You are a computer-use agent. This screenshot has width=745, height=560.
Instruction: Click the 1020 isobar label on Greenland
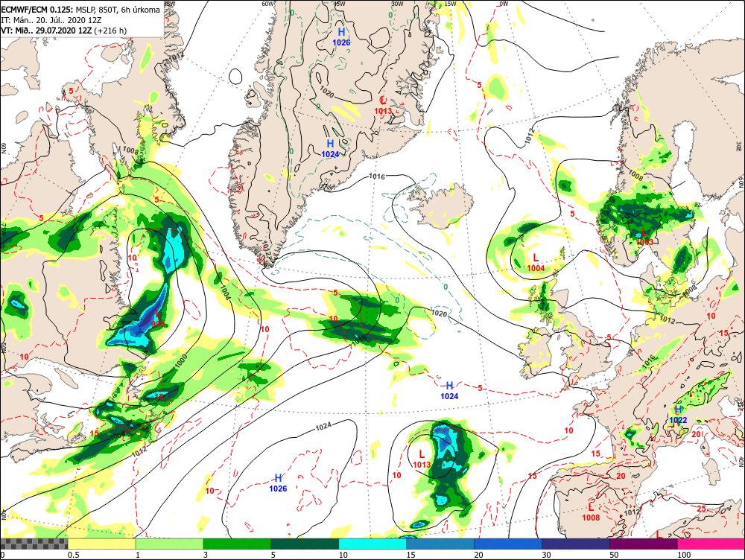tap(326, 90)
